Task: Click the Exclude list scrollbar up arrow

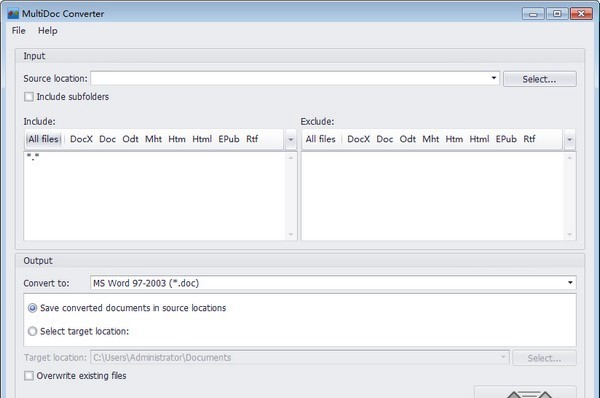Action: tap(569, 158)
